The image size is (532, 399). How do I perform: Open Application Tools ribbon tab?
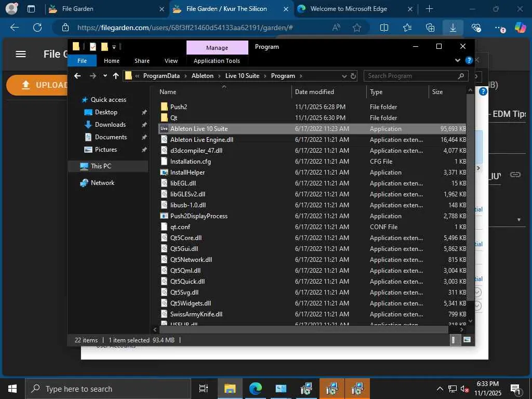click(217, 61)
